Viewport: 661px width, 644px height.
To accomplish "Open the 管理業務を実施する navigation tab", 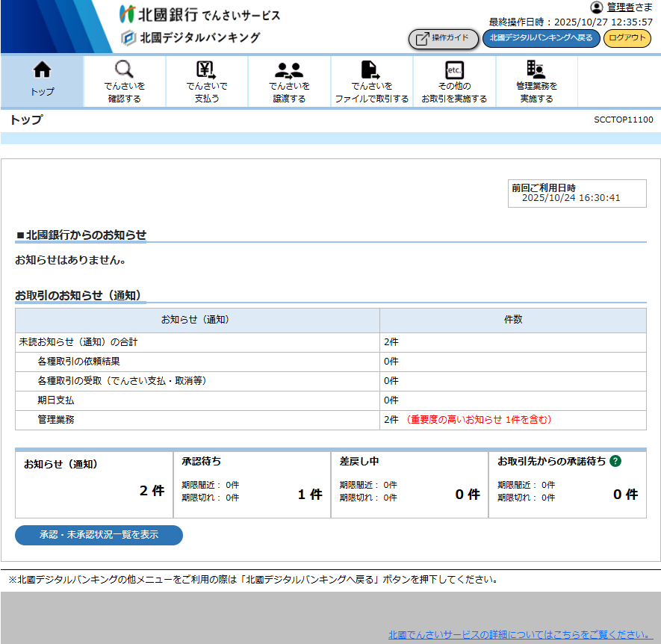I will [537, 81].
